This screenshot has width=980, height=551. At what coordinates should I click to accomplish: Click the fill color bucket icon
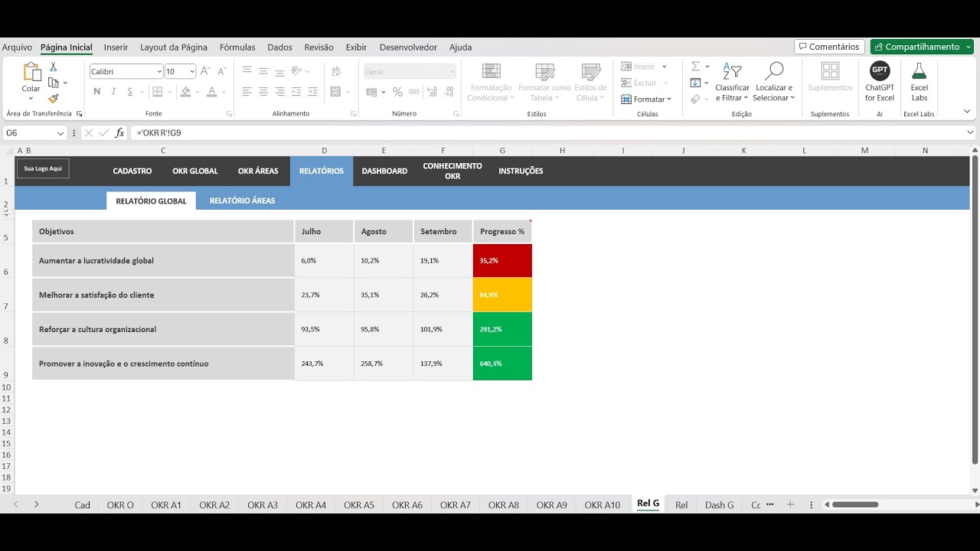click(x=186, y=92)
